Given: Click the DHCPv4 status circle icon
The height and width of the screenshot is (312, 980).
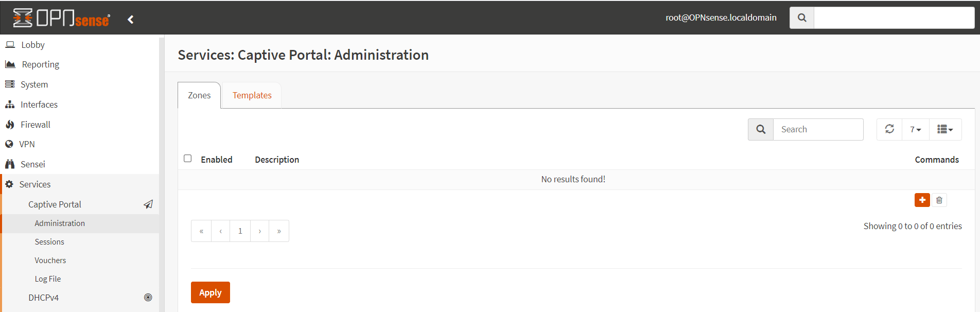Looking at the screenshot, I should point(148,298).
